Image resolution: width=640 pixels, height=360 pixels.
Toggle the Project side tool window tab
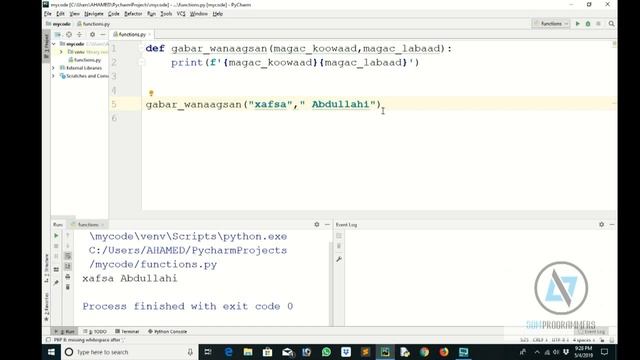click(46, 46)
